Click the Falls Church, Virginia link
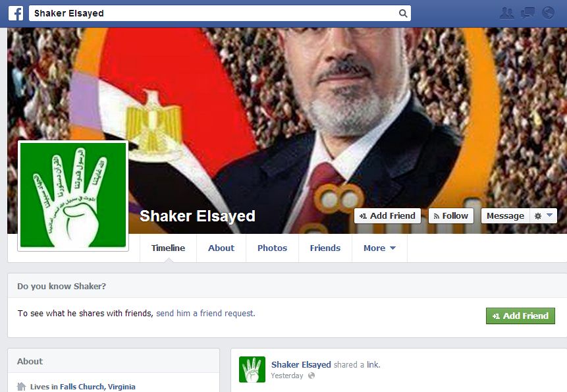The width and height of the screenshot is (567, 392). [97, 387]
